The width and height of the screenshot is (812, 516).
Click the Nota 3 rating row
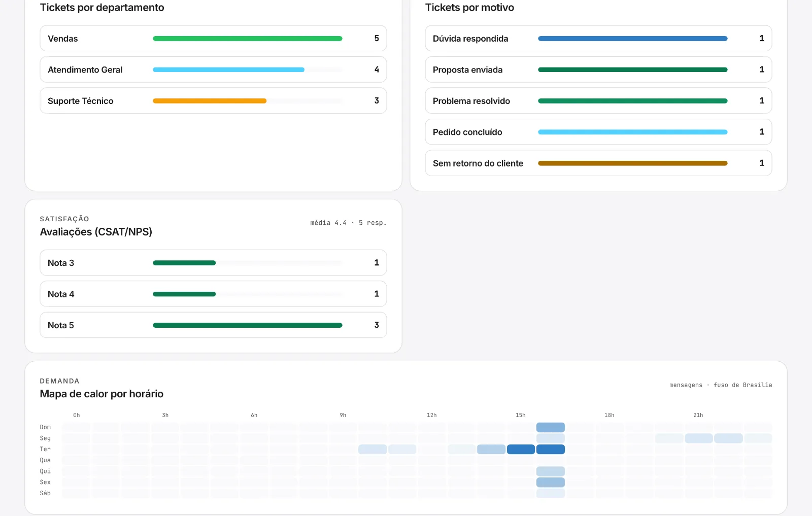tap(213, 263)
